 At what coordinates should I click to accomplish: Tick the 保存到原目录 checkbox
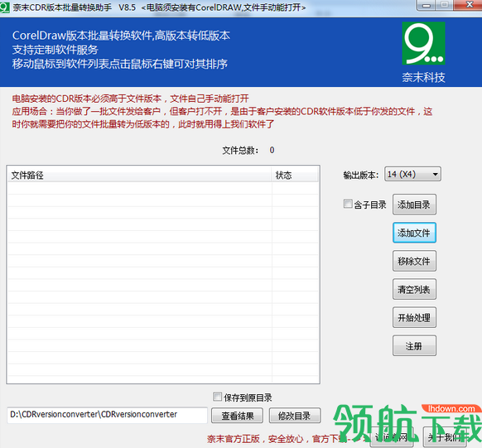click(x=217, y=397)
